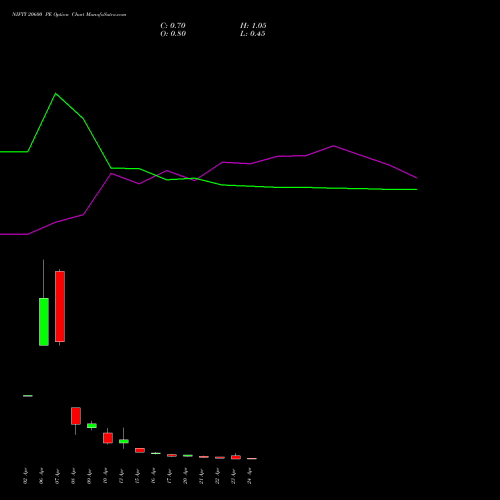
Task: Click the red candlestick for 23 Apr
Action: pos(236,457)
